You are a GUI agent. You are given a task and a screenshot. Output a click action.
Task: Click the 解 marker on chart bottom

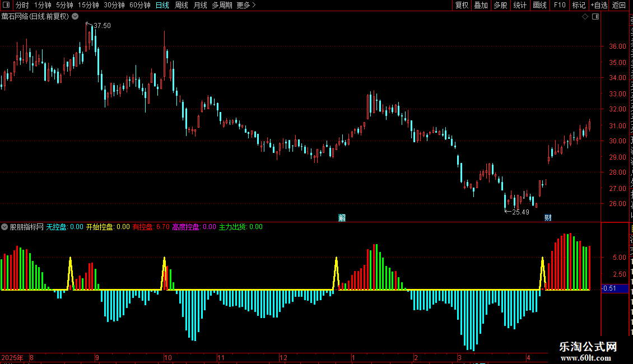(x=342, y=218)
